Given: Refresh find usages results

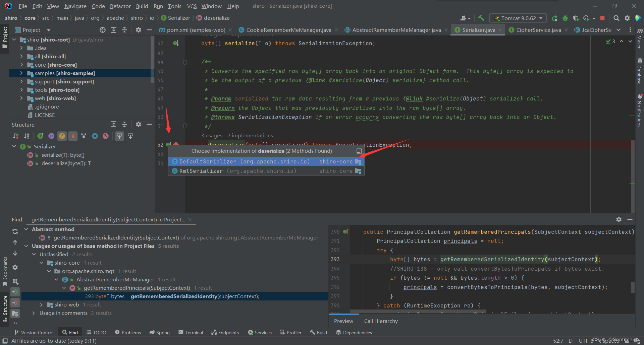Looking at the screenshot, I should pos(15,231).
